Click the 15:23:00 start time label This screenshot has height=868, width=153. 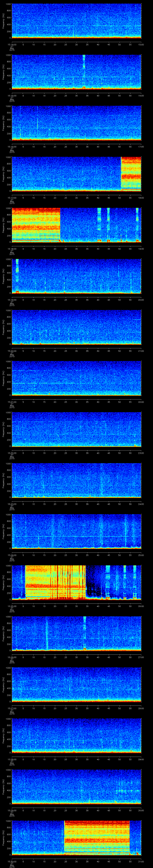pyautogui.click(x=12, y=504)
